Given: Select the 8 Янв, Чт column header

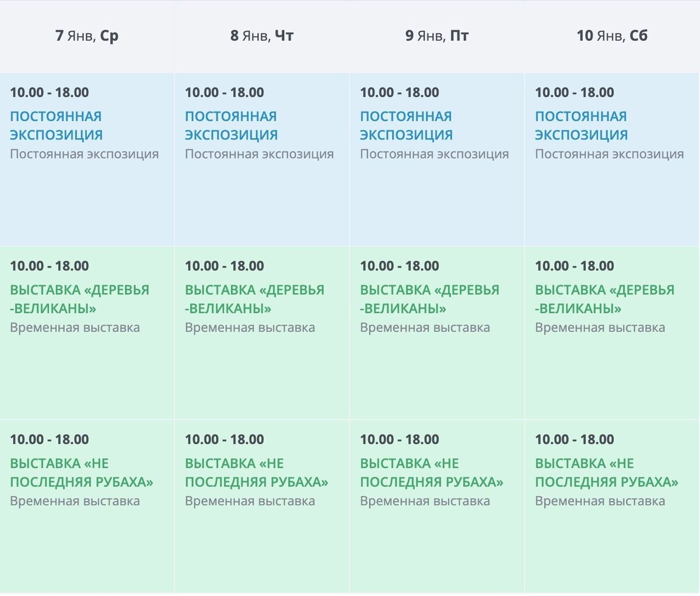Looking at the screenshot, I should coord(262,36).
